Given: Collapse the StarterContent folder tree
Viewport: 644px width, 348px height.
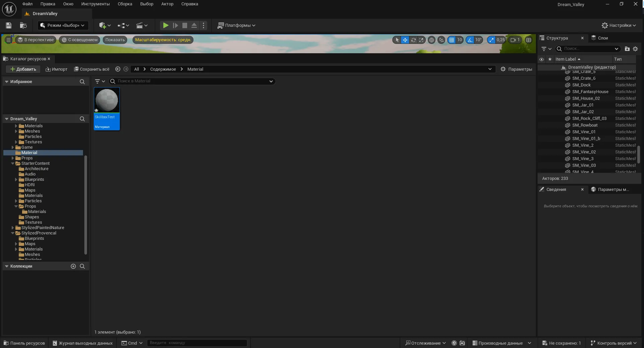Looking at the screenshot, I should coord(13,163).
